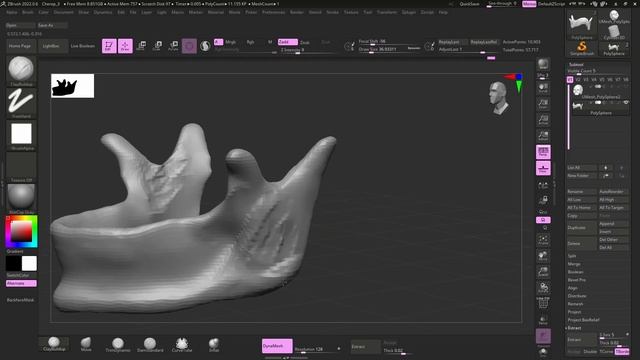This screenshot has height=360, width=640.
Task: Select the TrimDynamic brush
Action: pos(118,344)
